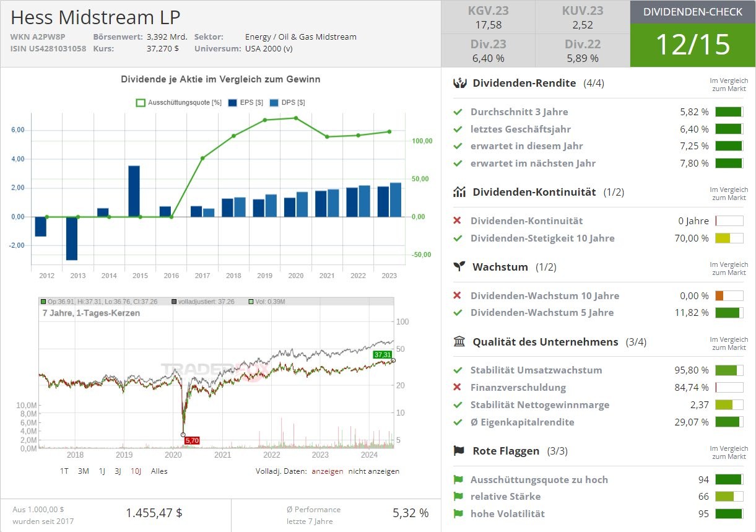Click the Ø Eigenkapitalrendite 29,07 % value
Screen dimensions: 756x532
(692, 422)
